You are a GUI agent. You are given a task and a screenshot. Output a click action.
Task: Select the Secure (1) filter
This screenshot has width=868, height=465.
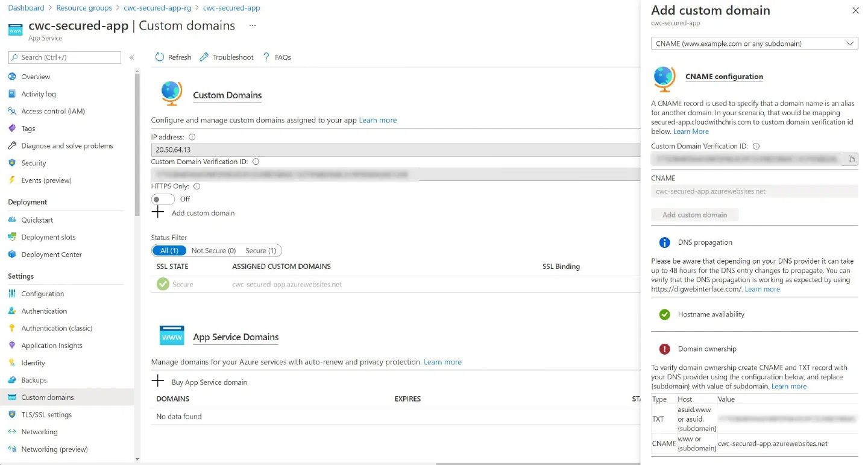coord(261,250)
